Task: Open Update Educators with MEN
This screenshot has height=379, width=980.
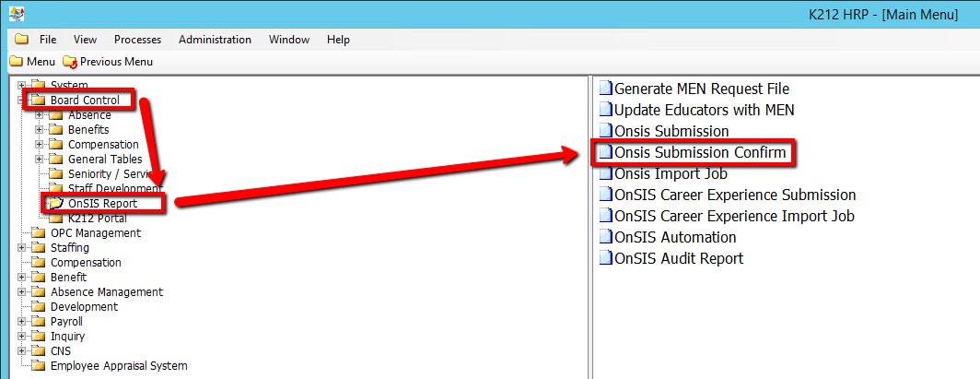Action: tap(704, 111)
